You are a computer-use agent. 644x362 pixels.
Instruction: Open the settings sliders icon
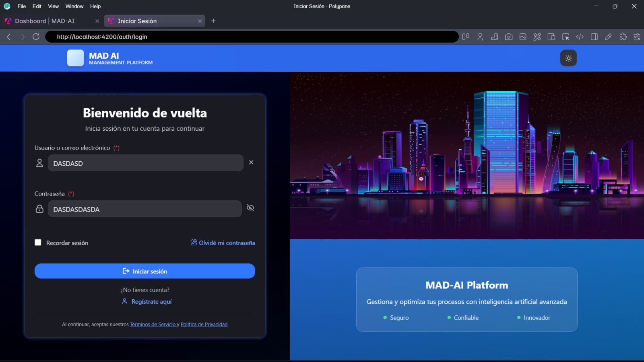point(638,37)
